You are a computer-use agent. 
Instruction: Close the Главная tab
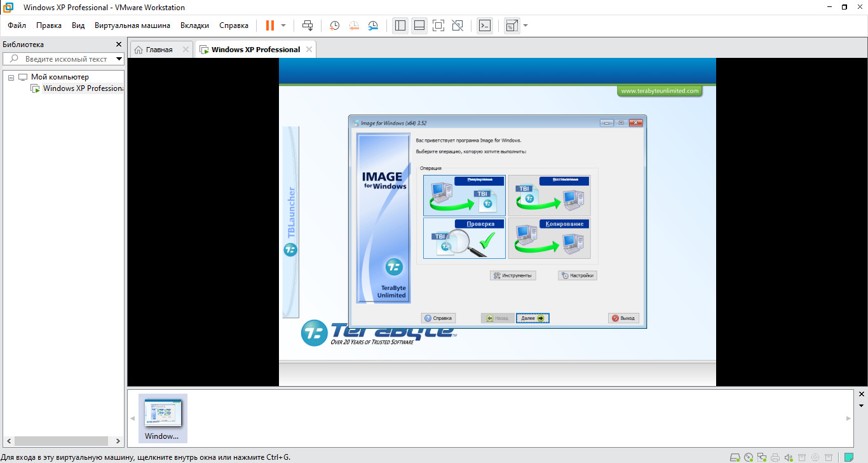tap(186, 50)
